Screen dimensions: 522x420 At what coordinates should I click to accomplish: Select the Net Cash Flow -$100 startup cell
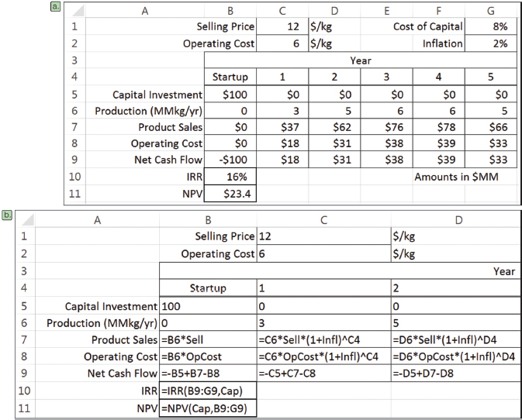click(x=230, y=160)
